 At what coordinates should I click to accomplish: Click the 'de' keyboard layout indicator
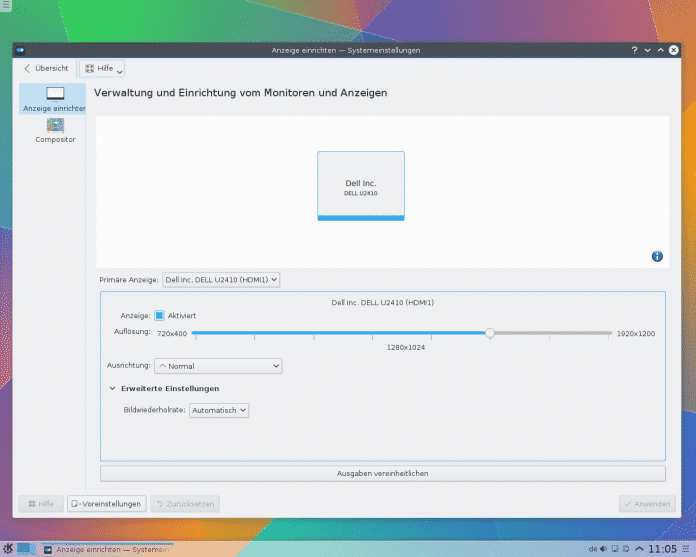(x=594, y=549)
